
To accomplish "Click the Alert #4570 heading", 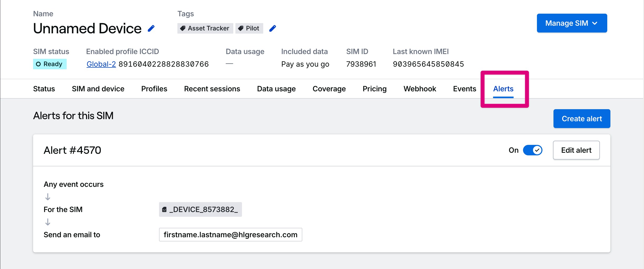I will [72, 150].
